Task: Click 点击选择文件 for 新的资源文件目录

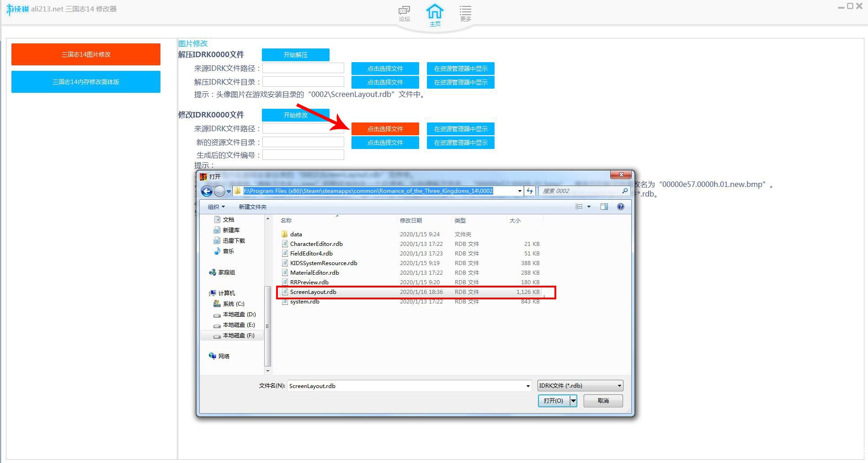Action: pyautogui.click(x=385, y=143)
